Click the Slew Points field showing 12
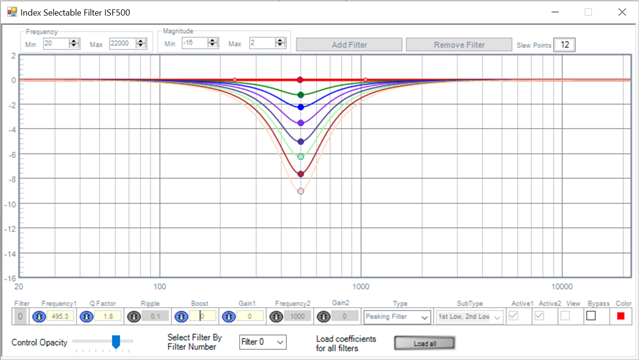639x360 pixels. [x=564, y=45]
